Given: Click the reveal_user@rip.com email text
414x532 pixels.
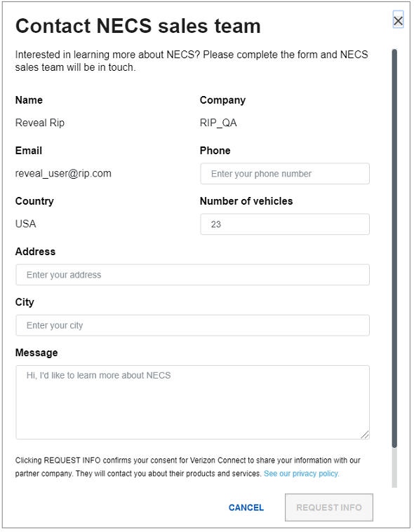Looking at the screenshot, I should tap(63, 174).
